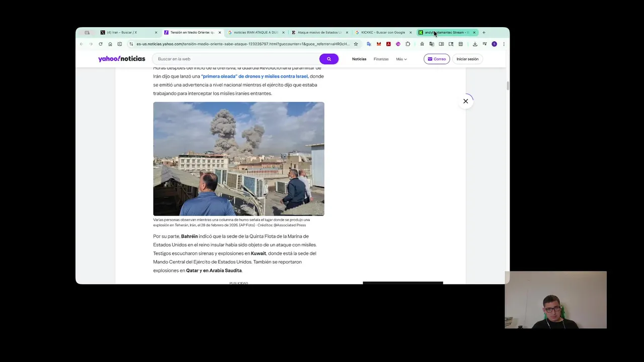Close the overlay with the X button
Viewport: 644px width, 362px height.
click(466, 101)
